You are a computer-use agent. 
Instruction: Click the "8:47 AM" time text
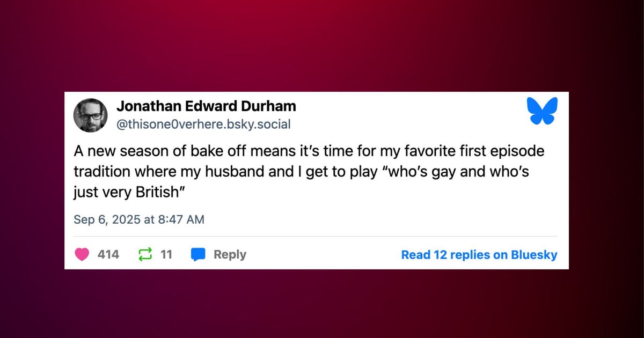pyautogui.click(x=181, y=219)
